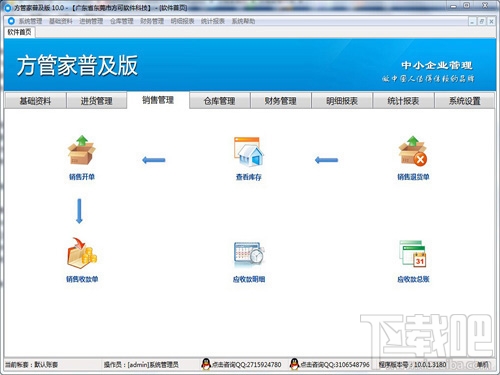Open the 查看库存 house icon
The height and width of the screenshot is (375, 500).
coord(249,152)
